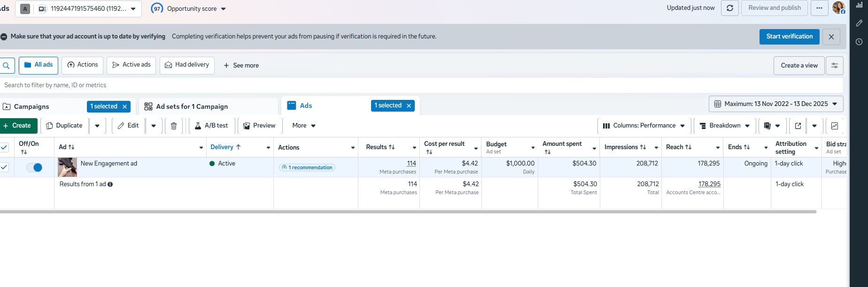Viewport: 868px width, 287px height.
Task: Click the horizontal table scrollbar
Action: (x=408, y=212)
